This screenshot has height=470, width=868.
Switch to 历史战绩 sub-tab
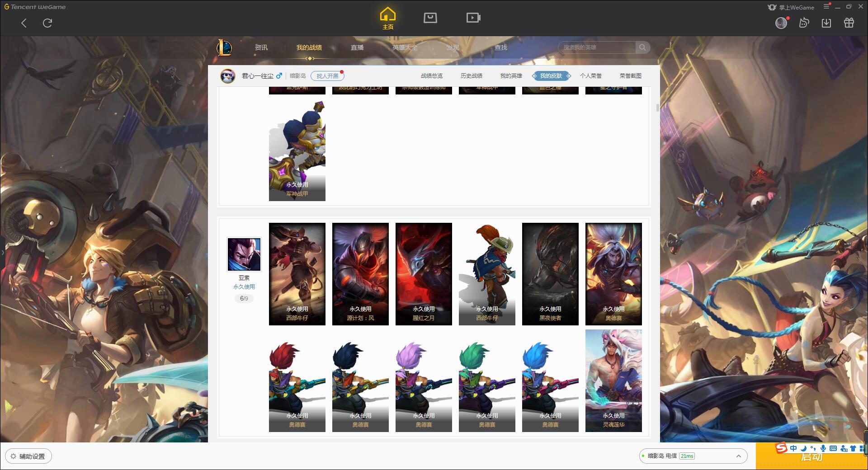point(472,76)
